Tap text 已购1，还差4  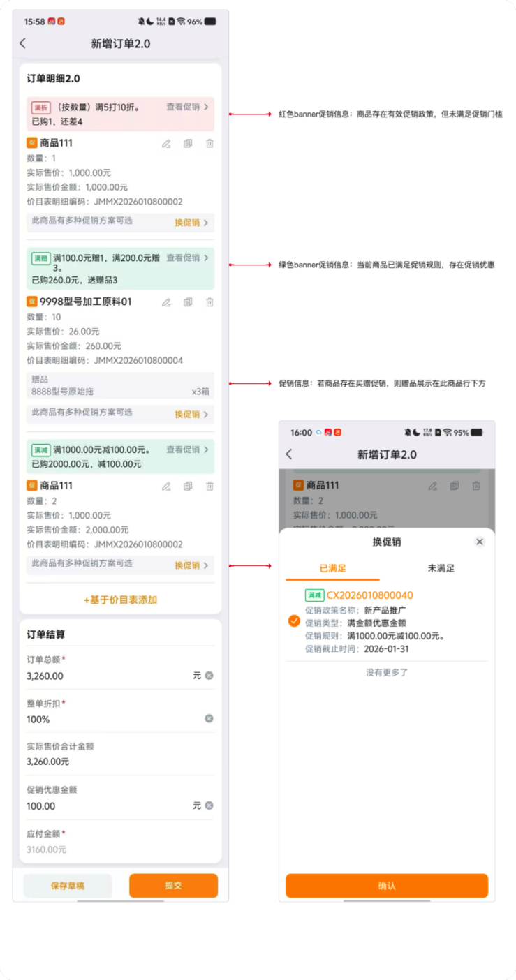tap(57, 121)
